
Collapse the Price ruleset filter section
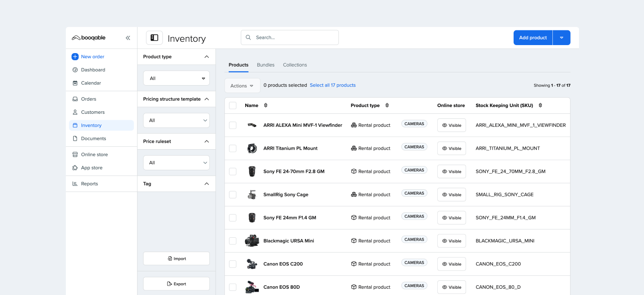(x=206, y=141)
